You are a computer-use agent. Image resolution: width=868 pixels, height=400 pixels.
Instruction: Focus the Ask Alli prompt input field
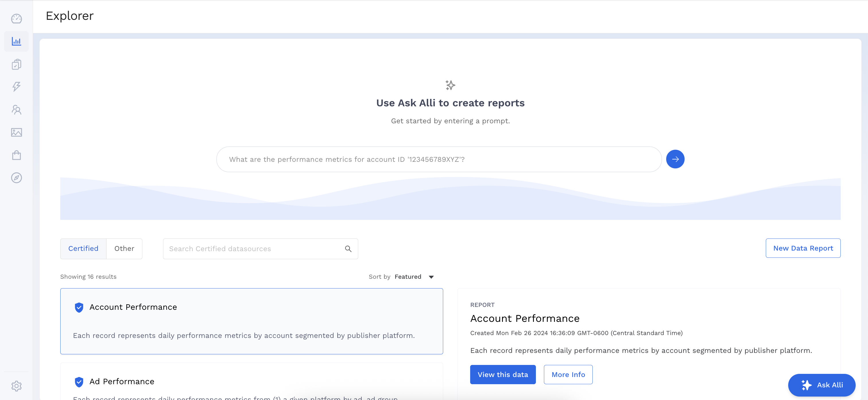coord(438,159)
